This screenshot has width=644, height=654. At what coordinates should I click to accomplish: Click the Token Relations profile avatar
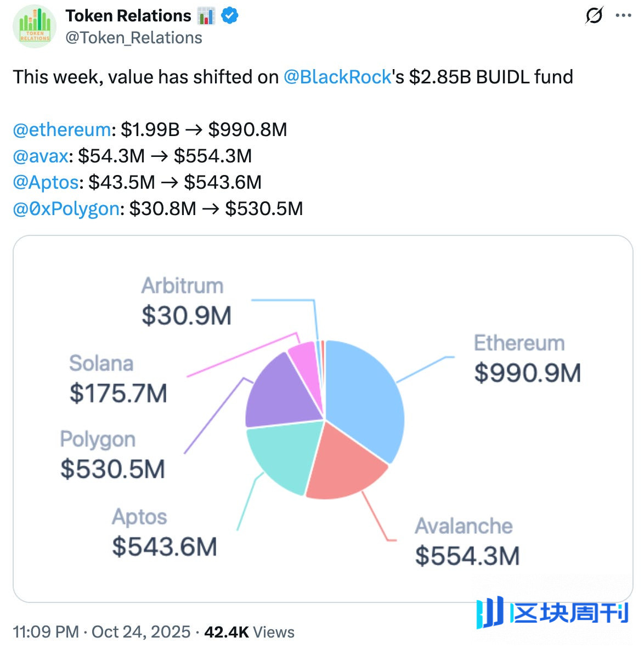[x=35, y=27]
